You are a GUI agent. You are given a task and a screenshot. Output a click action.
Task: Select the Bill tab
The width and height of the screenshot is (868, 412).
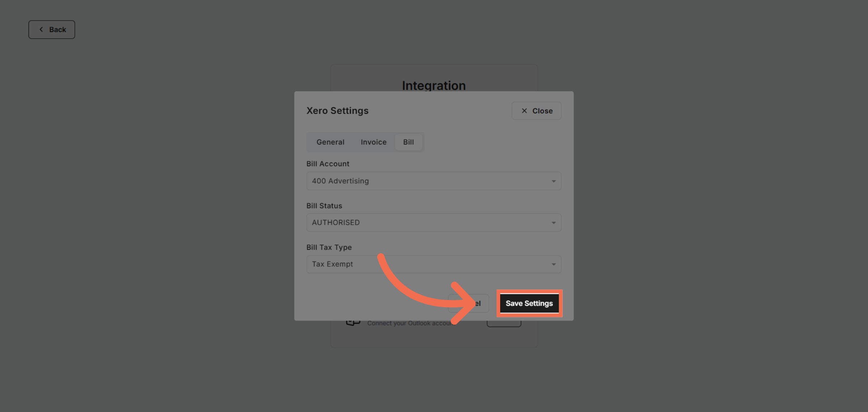(409, 142)
